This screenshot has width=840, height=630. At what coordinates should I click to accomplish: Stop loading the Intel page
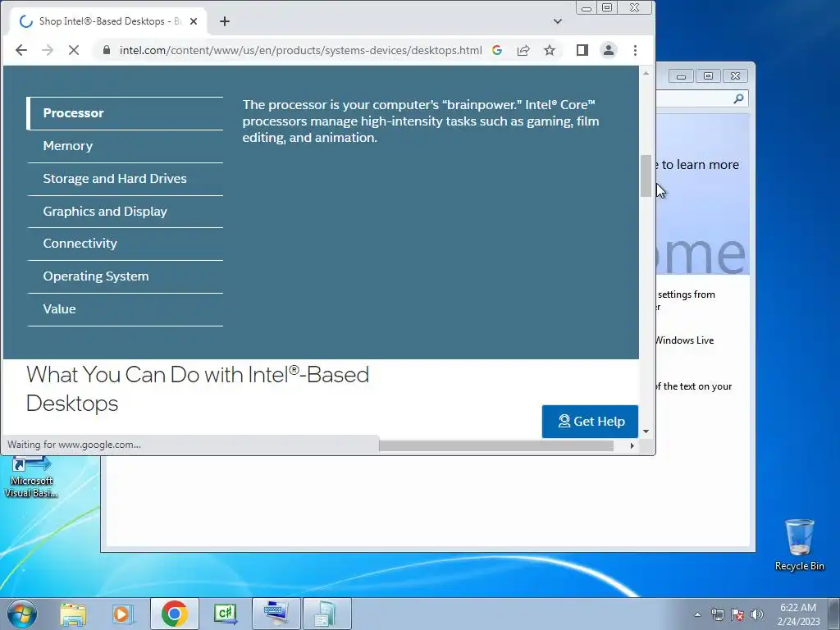pos(74,50)
